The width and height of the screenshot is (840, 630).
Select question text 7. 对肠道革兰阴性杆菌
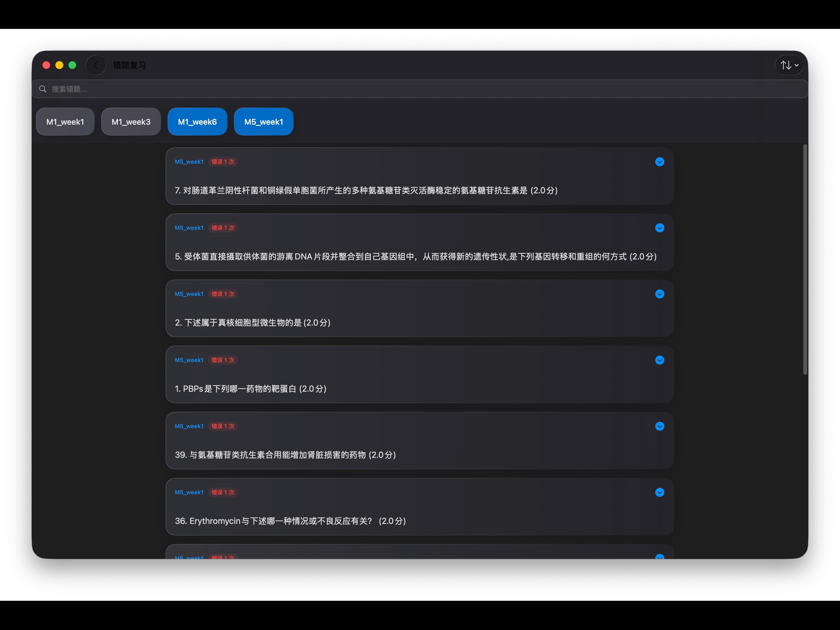366,190
